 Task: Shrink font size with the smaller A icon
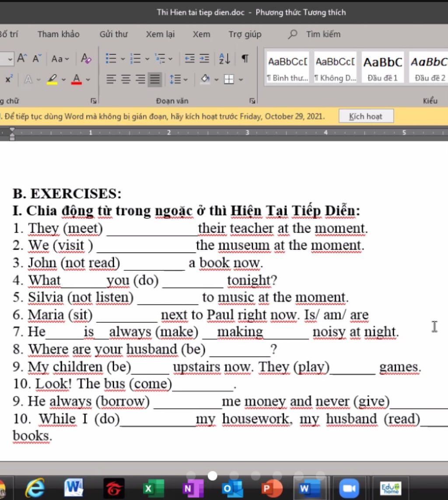(37, 58)
